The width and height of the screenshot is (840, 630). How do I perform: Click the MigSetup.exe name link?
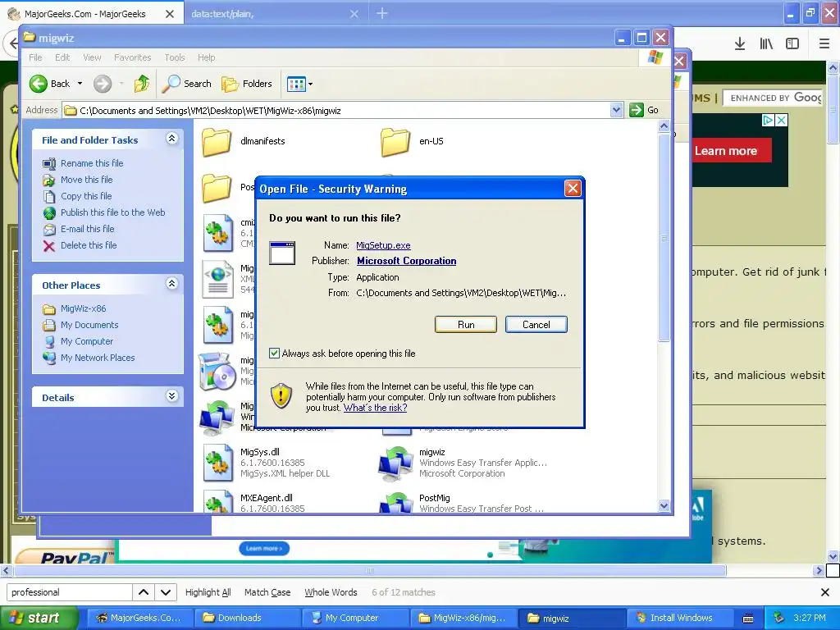coord(384,245)
